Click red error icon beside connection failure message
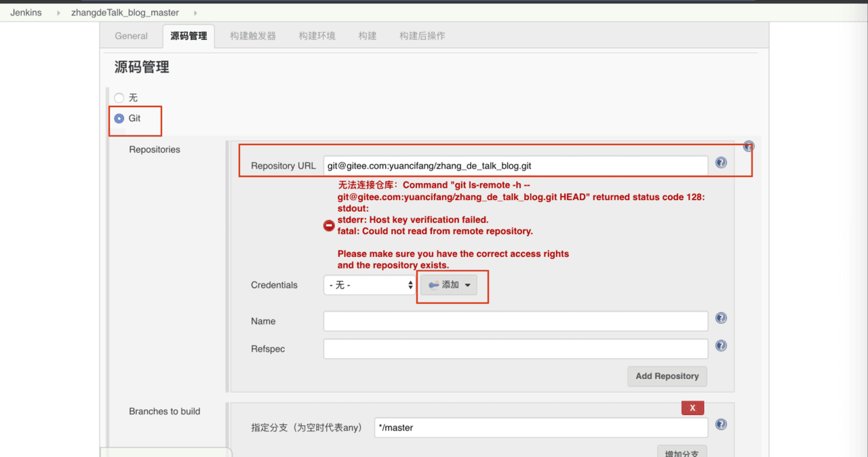 [329, 226]
